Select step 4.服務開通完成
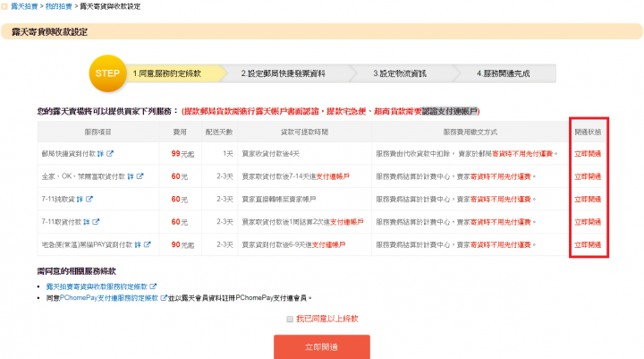This screenshot has height=359, width=644. pyautogui.click(x=503, y=73)
